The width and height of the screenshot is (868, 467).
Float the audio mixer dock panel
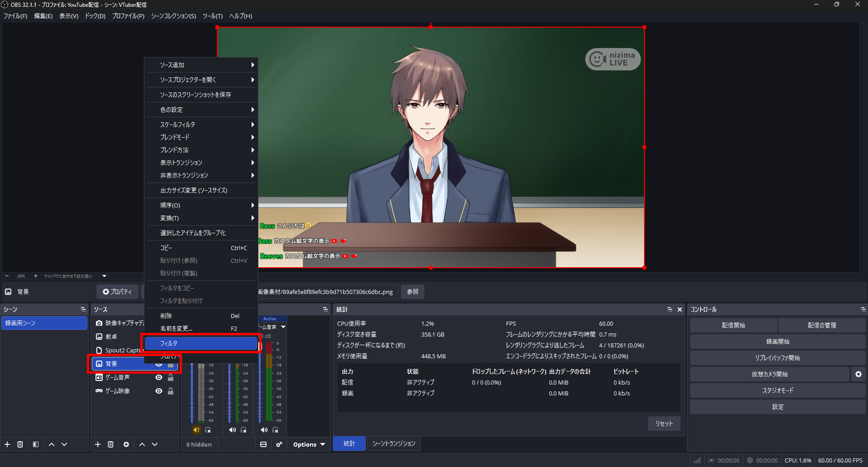click(x=325, y=309)
